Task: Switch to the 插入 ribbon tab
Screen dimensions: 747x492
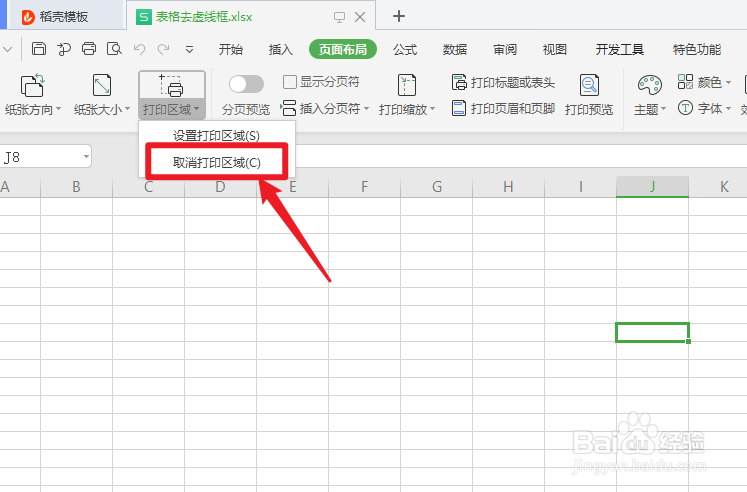Action: coord(280,50)
